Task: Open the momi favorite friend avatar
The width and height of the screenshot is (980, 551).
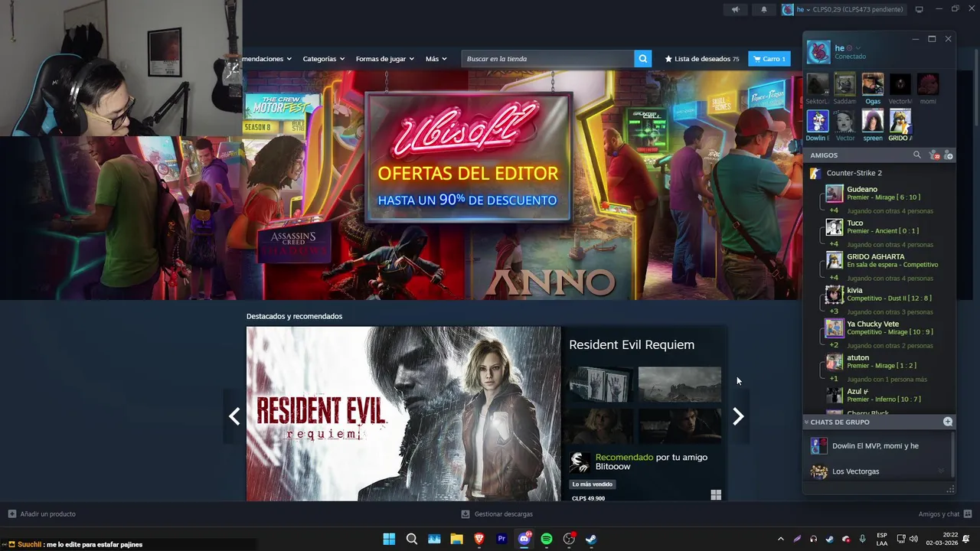Action: click(x=928, y=84)
